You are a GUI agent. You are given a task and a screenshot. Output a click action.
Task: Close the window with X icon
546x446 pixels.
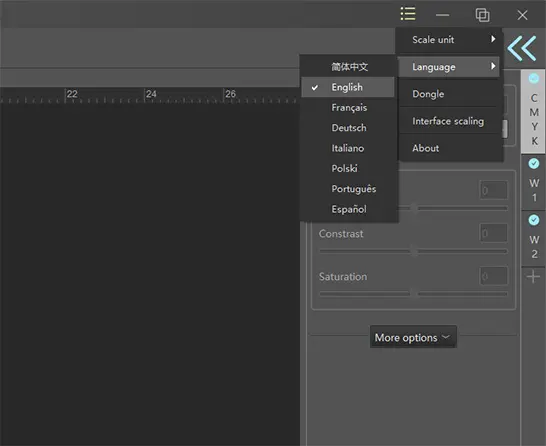click(522, 15)
